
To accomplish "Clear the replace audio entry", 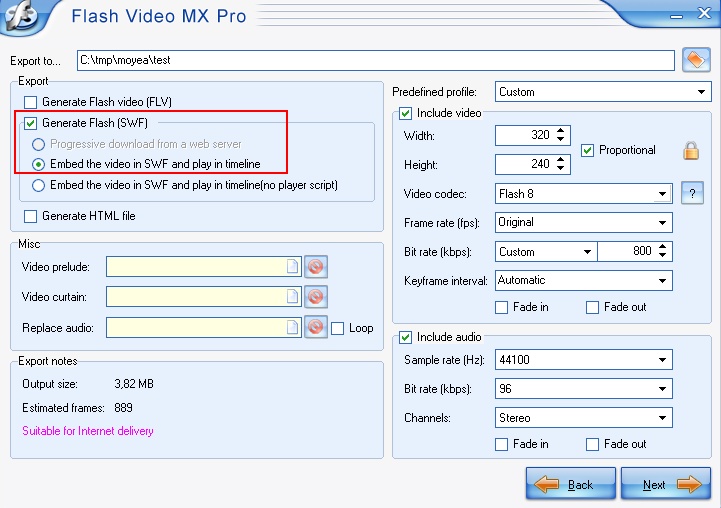I will [316, 327].
